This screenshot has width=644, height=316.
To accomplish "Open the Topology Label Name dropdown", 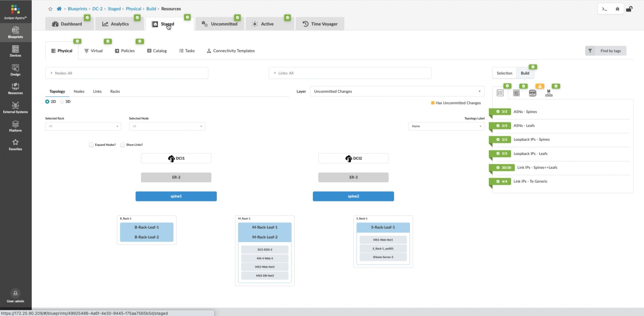I will [x=446, y=126].
